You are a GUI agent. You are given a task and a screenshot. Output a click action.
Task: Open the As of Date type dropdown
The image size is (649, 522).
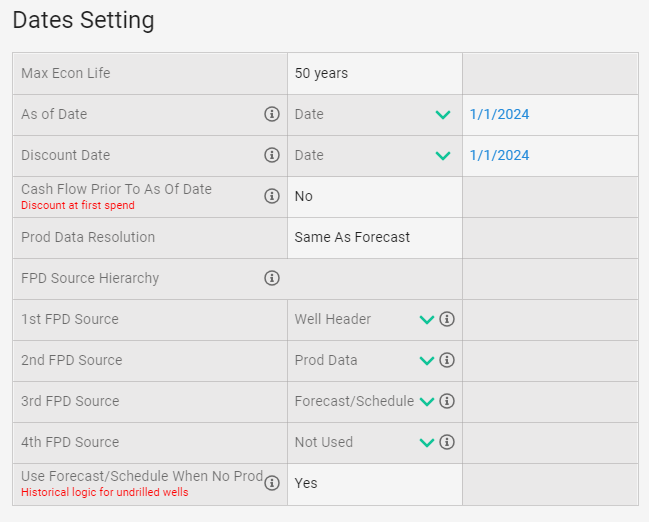tap(442, 115)
